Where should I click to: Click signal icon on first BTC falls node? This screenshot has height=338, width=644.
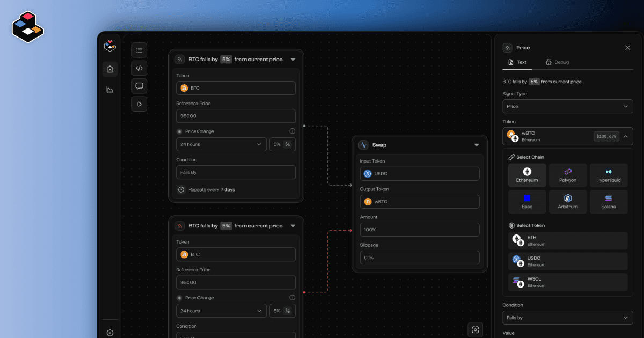pyautogui.click(x=180, y=60)
